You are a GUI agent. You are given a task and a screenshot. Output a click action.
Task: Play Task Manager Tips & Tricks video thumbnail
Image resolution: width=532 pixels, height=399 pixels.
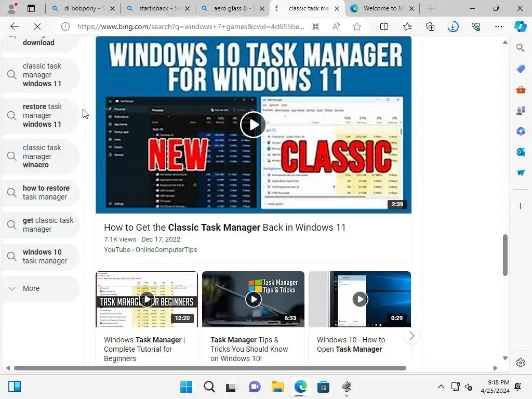coord(253,299)
